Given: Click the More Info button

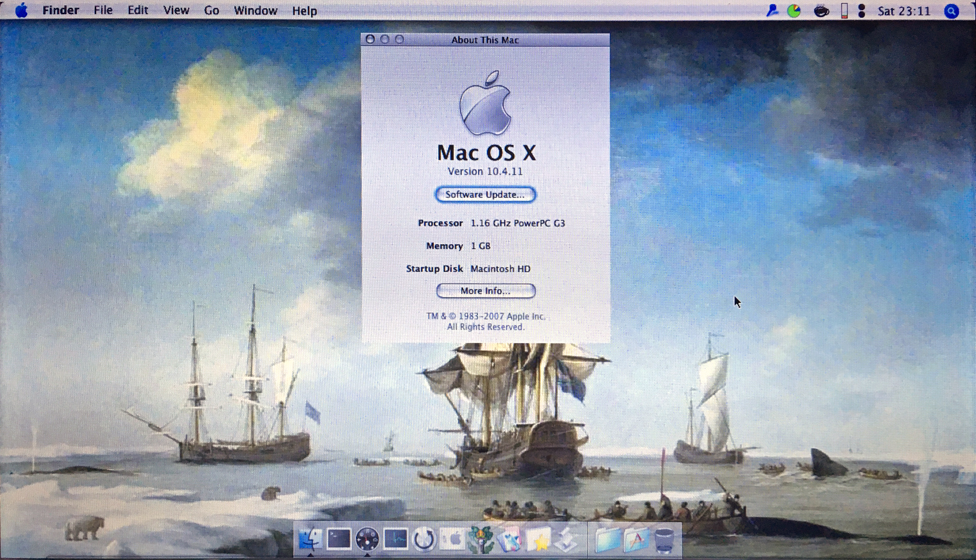Looking at the screenshot, I should point(486,291).
